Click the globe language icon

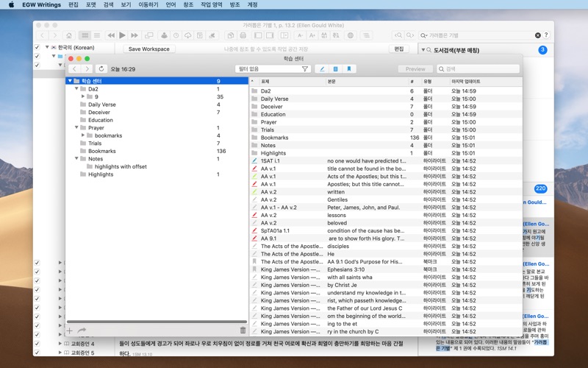coord(351,35)
